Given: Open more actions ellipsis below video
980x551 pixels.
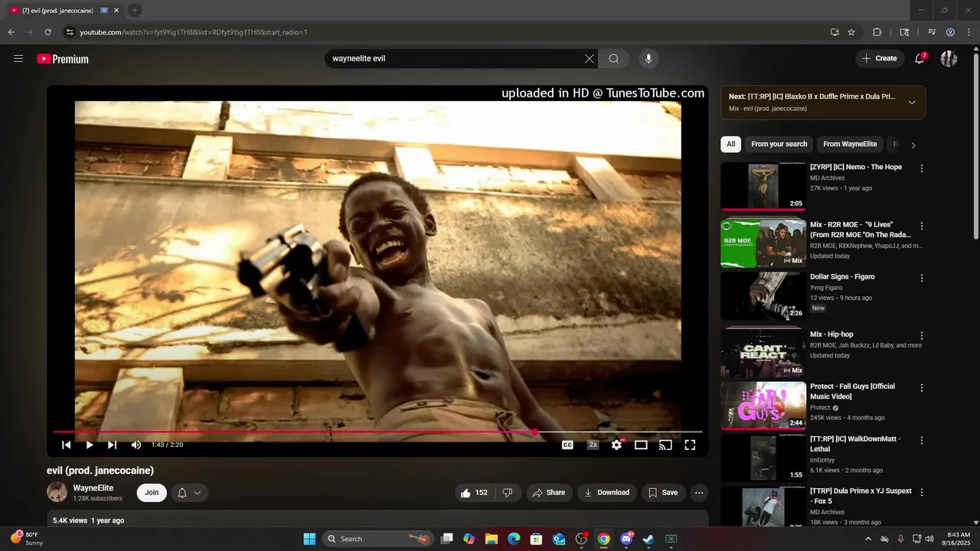Looking at the screenshot, I should (x=699, y=493).
